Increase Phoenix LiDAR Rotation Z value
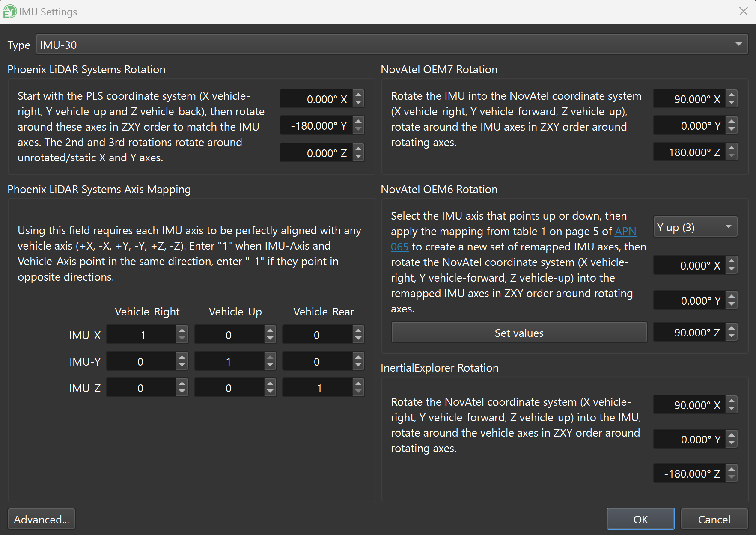The image size is (756, 535). 359,148
